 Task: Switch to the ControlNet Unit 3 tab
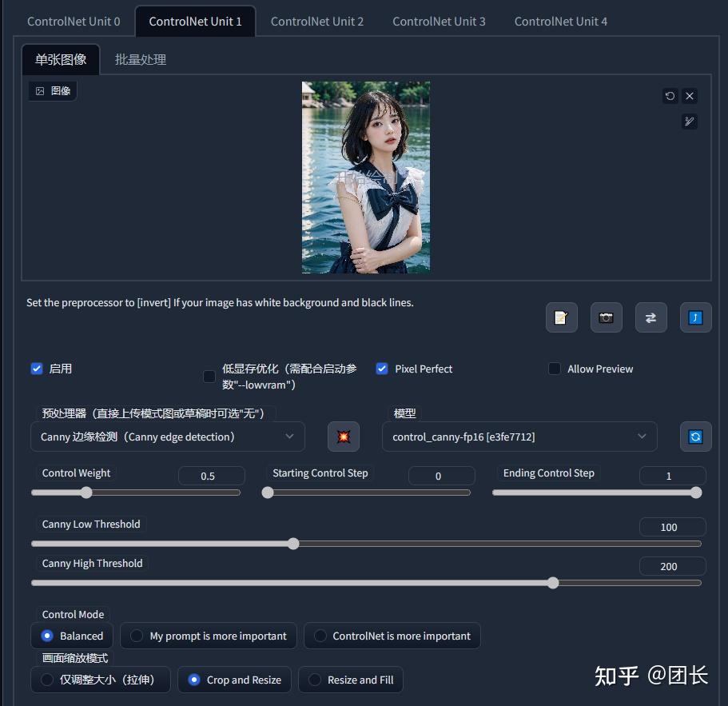[x=439, y=21]
